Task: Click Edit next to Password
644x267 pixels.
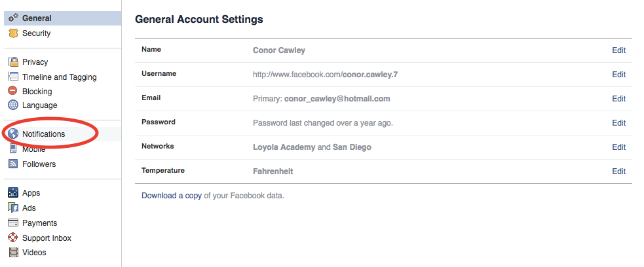Action: pos(618,123)
